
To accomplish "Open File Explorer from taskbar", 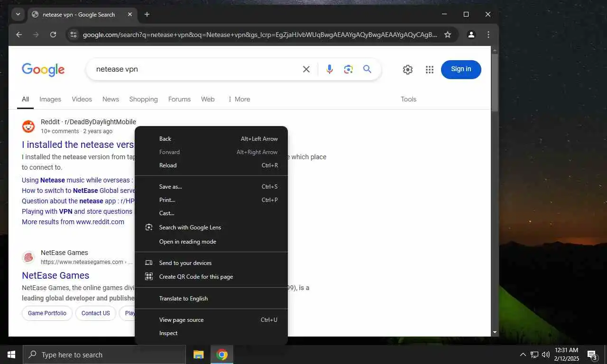I will coord(199,355).
